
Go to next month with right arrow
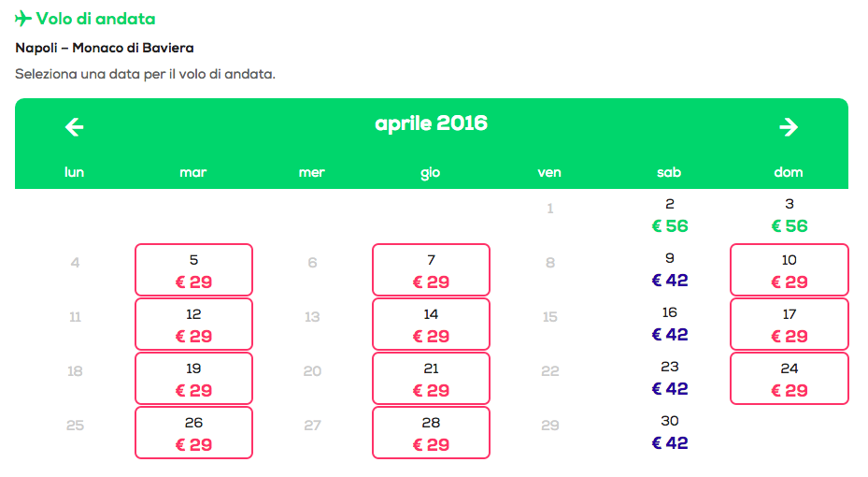[789, 127]
